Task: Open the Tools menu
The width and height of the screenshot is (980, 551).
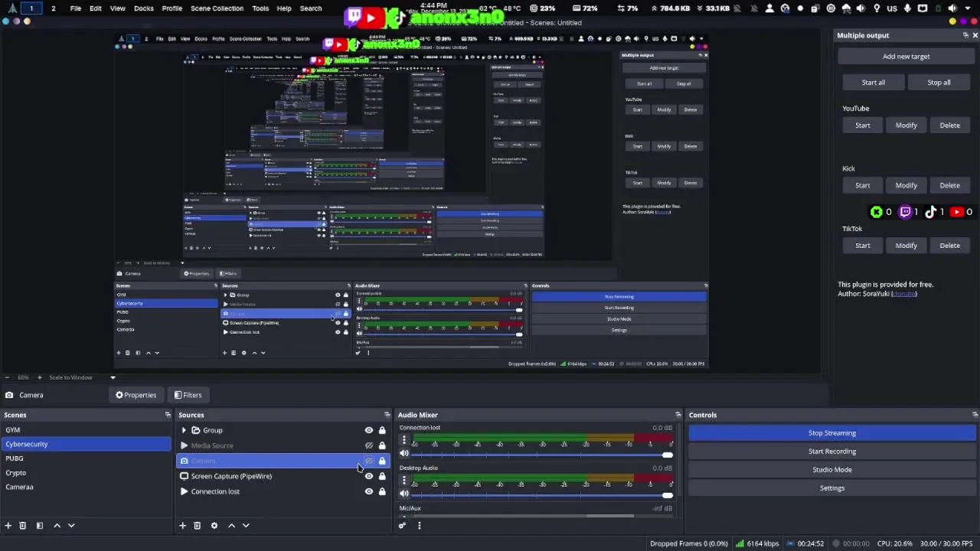Action: 260,8
